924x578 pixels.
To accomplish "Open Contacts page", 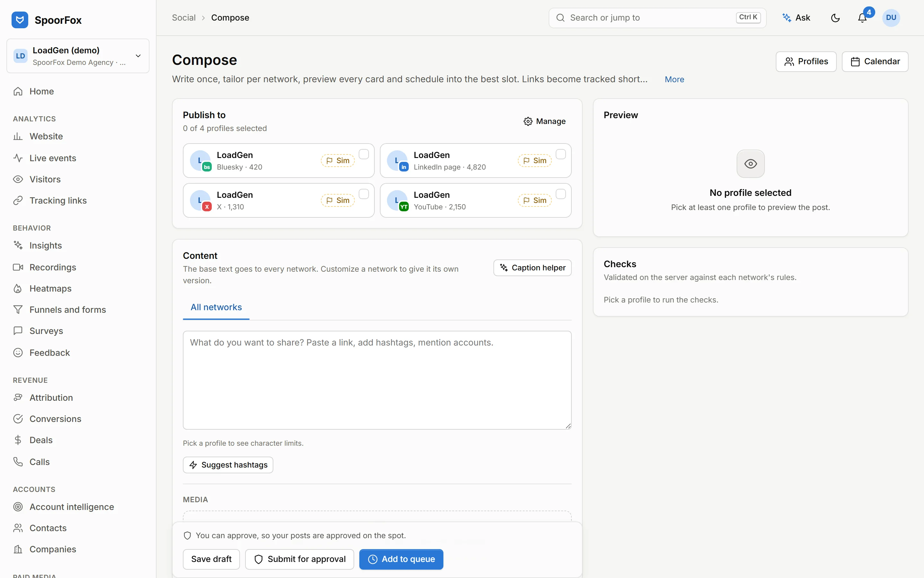I will [x=78, y=528].
